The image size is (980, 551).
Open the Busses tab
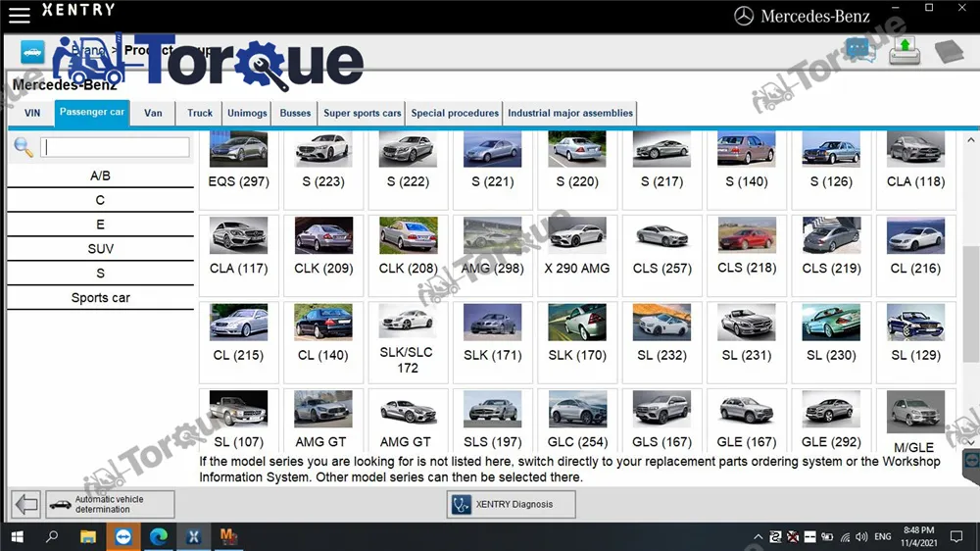click(x=295, y=113)
